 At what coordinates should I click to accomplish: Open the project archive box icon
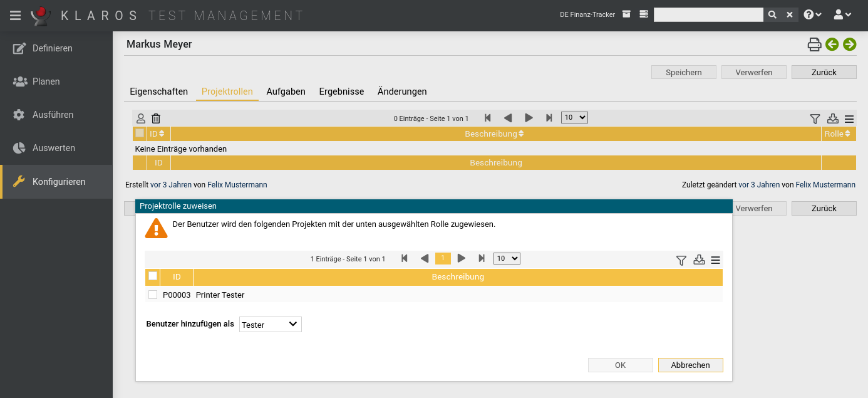(626, 14)
